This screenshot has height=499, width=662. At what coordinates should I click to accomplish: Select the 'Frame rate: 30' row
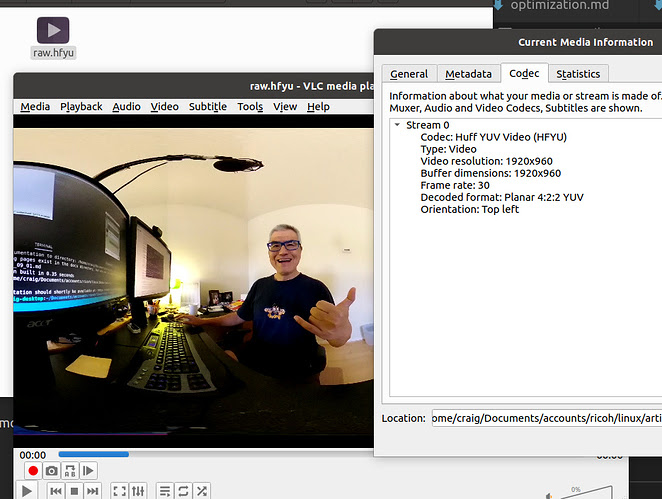tap(455, 185)
